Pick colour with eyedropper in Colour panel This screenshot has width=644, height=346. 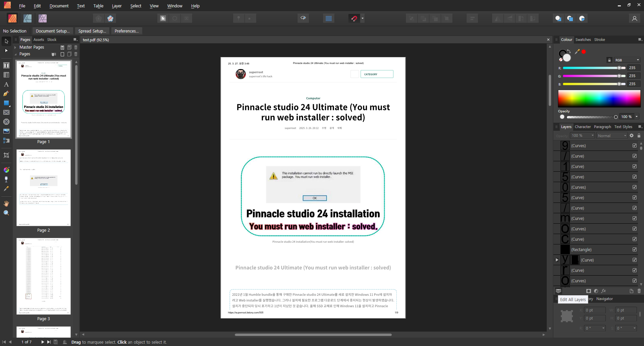(x=577, y=52)
